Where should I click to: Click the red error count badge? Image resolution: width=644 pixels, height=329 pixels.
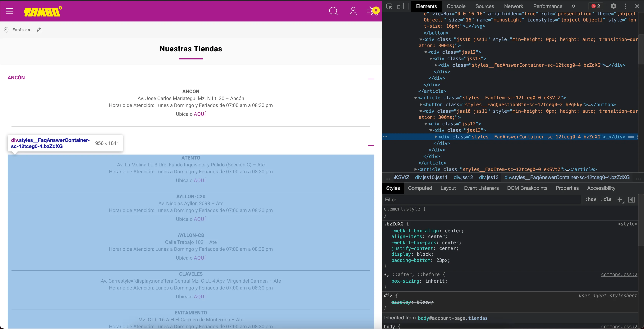596,6
